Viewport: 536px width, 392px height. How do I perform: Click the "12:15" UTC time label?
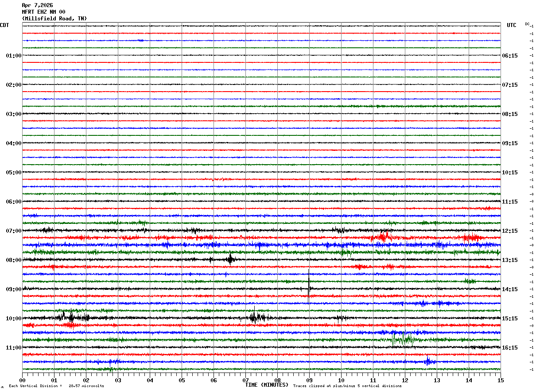[509, 231]
